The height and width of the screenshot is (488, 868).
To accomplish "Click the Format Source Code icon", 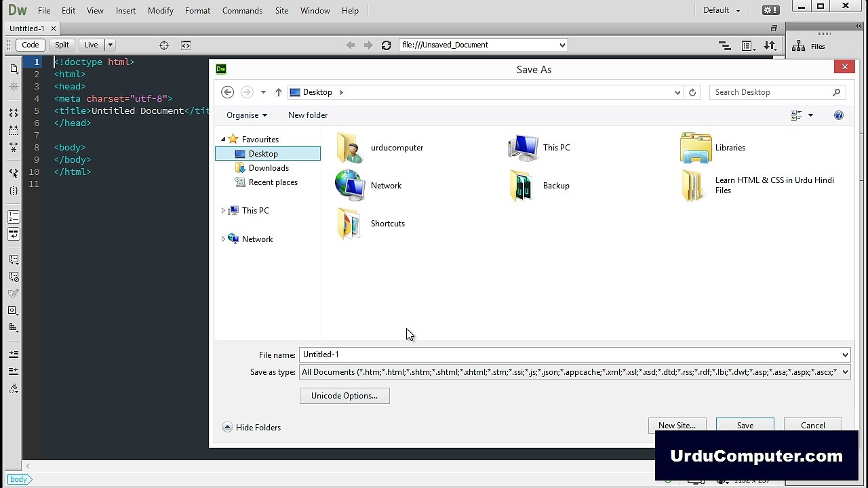I will [x=14, y=388].
